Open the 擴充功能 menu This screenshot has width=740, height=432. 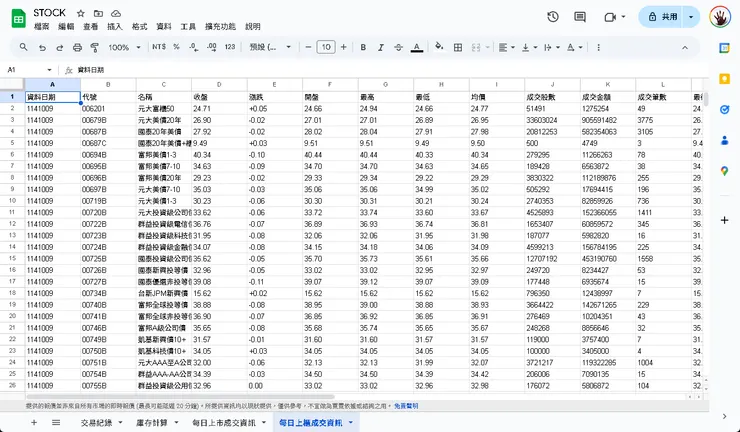[220, 26]
